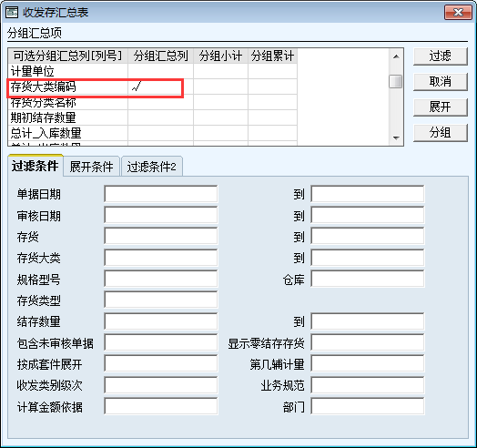The height and width of the screenshot is (448, 477).
Task: Click the 分组 button
Action: click(441, 133)
